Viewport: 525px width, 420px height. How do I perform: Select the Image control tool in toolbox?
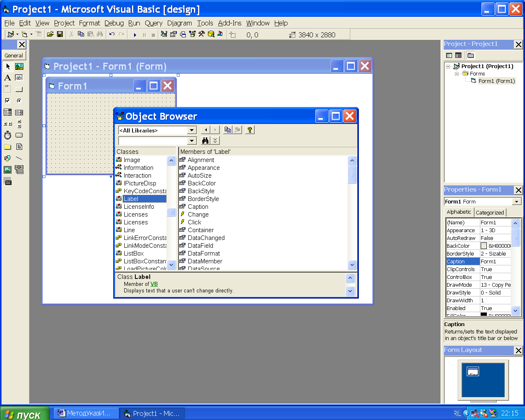[7, 169]
